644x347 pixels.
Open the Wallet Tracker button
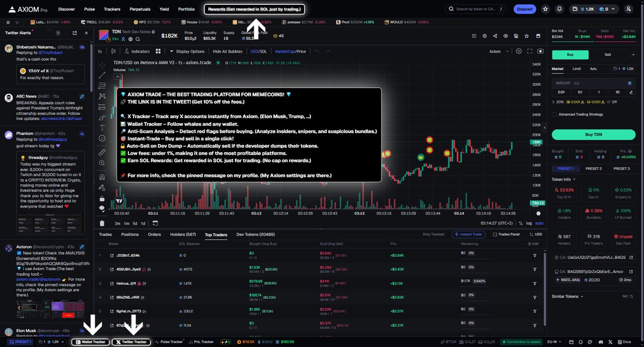click(x=90, y=342)
